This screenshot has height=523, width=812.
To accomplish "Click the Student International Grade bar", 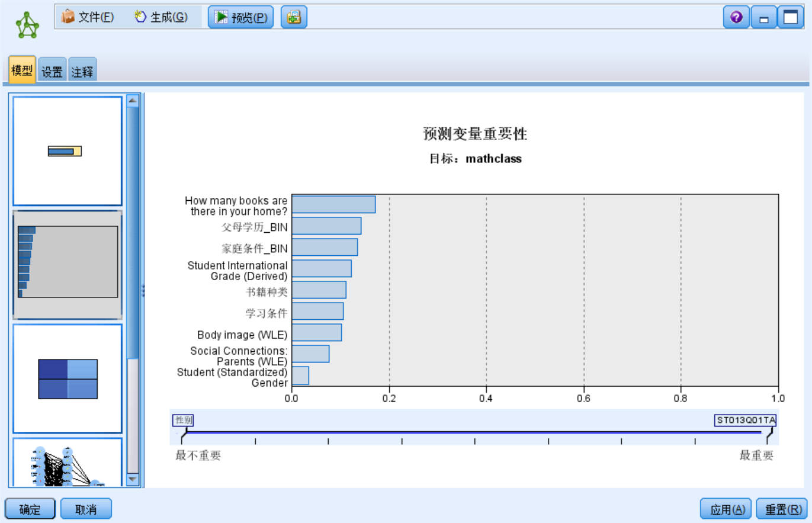I will pos(322,268).
